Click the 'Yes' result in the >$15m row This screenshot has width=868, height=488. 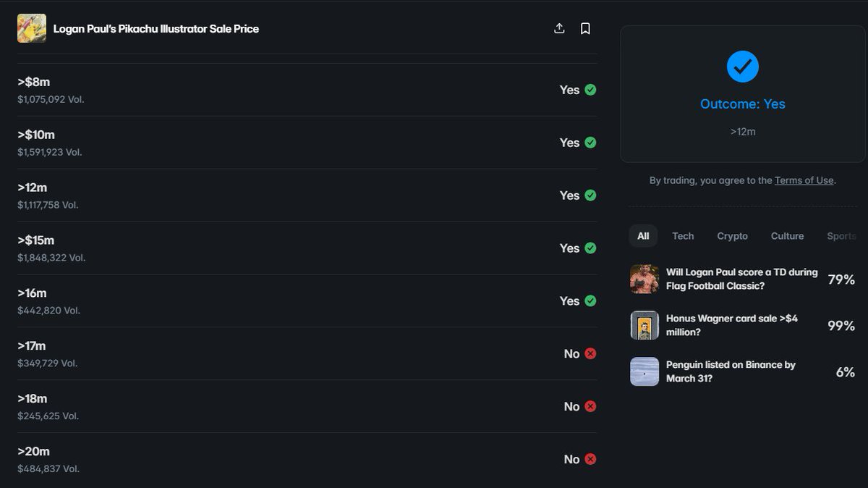click(569, 248)
